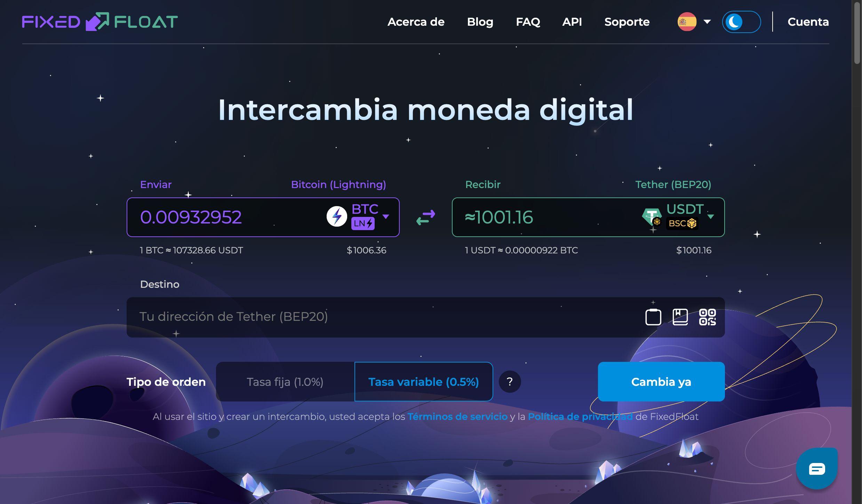Screen dimensions: 862x504
Task: Expand the BTC send currency dropdown
Action: [385, 217]
